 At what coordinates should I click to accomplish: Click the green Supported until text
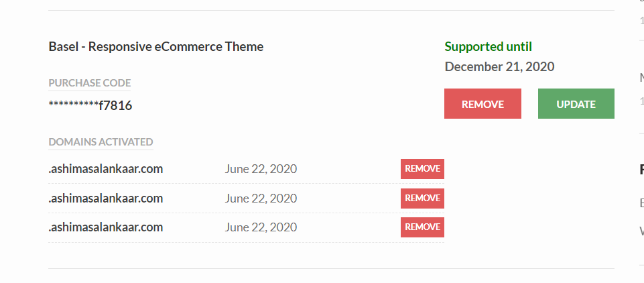click(x=489, y=47)
